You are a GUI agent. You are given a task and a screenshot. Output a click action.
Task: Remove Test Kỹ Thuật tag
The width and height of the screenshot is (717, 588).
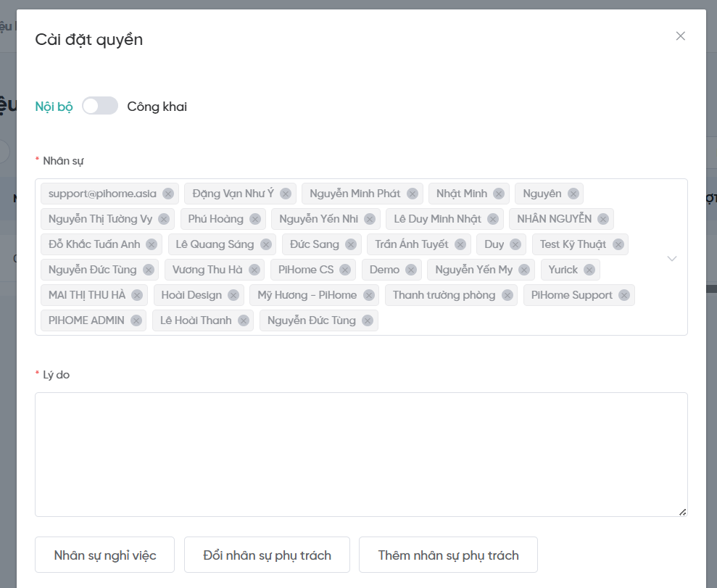click(618, 244)
